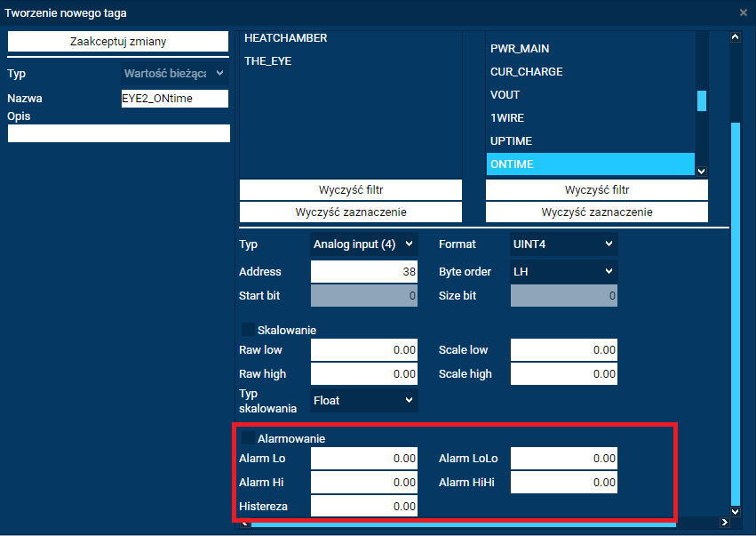Viewport: 756px width, 536px height.
Task: Click the Histereza value field
Action: point(363,507)
